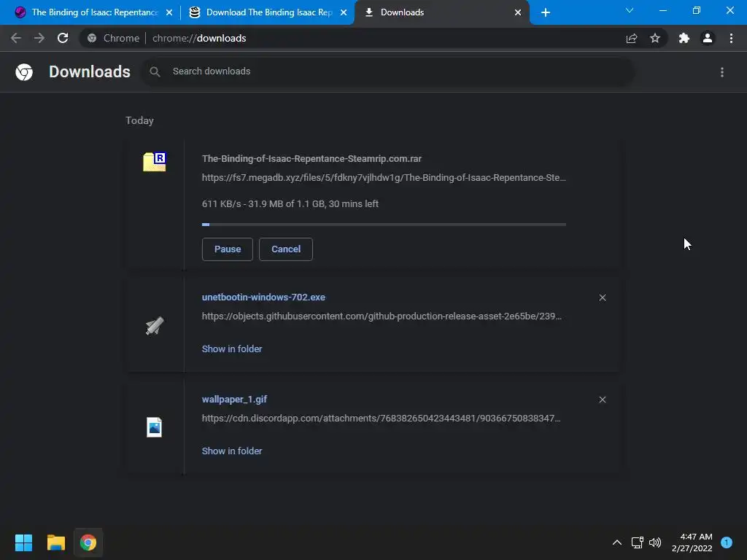
Task: Click the githubusercontent source URL
Action: click(x=382, y=316)
